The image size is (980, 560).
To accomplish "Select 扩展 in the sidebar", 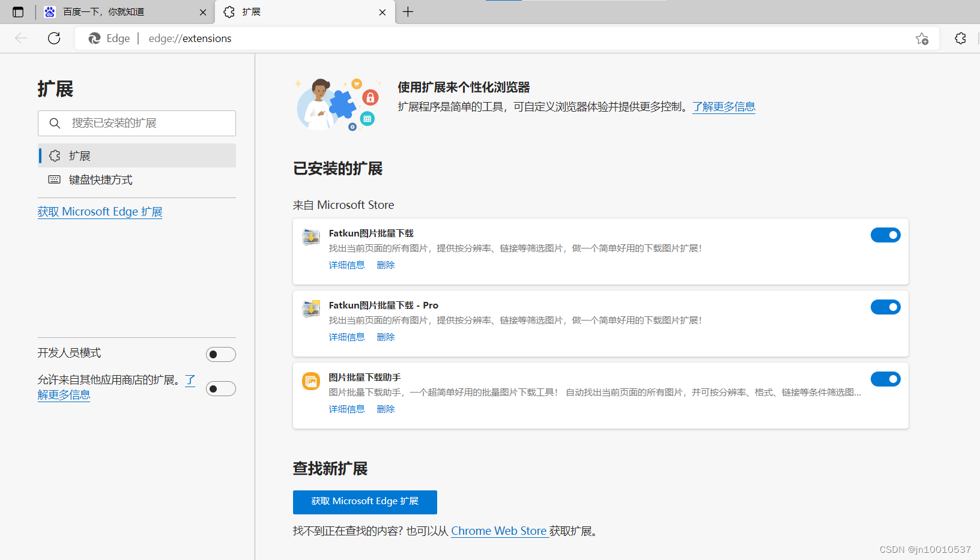I will (137, 155).
